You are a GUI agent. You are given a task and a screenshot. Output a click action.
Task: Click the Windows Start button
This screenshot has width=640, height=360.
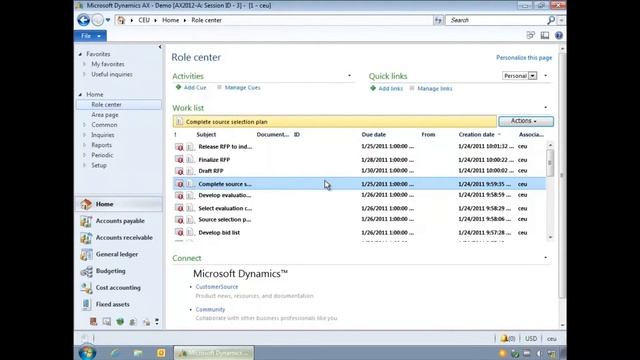click(x=87, y=353)
